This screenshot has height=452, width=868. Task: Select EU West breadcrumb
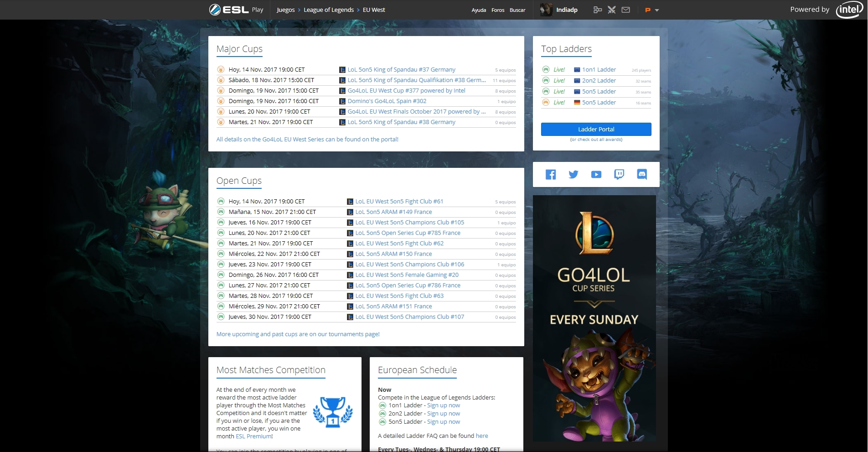point(374,10)
